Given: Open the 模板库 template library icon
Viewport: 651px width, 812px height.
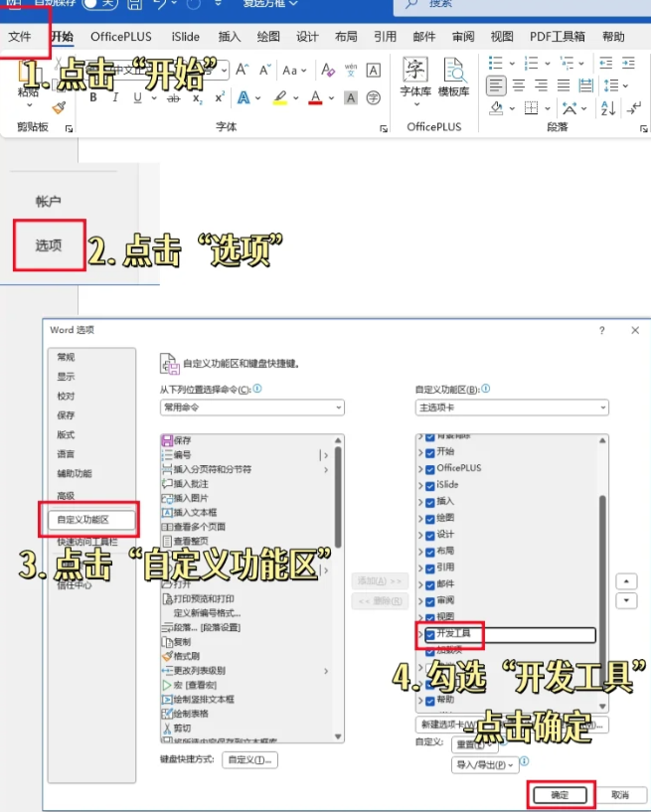Looking at the screenshot, I should (x=454, y=74).
